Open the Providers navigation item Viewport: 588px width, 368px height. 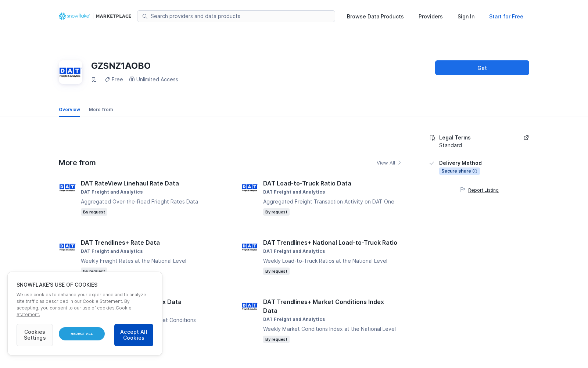point(431,17)
